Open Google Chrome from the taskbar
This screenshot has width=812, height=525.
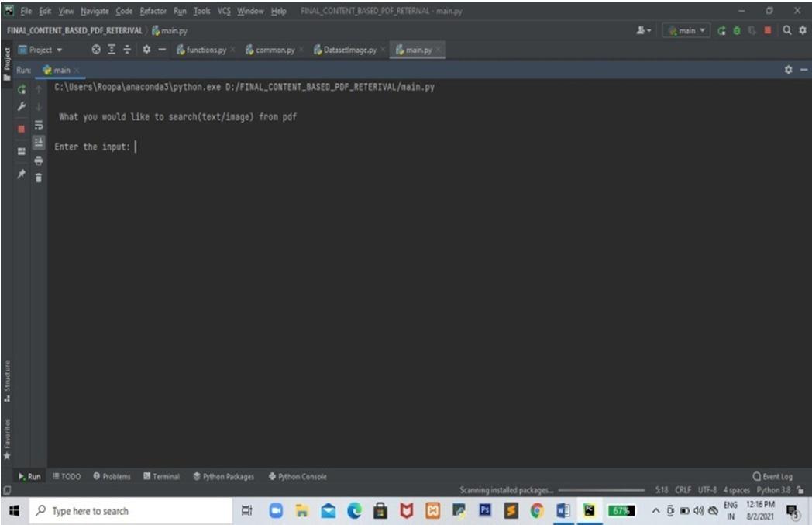(537, 511)
